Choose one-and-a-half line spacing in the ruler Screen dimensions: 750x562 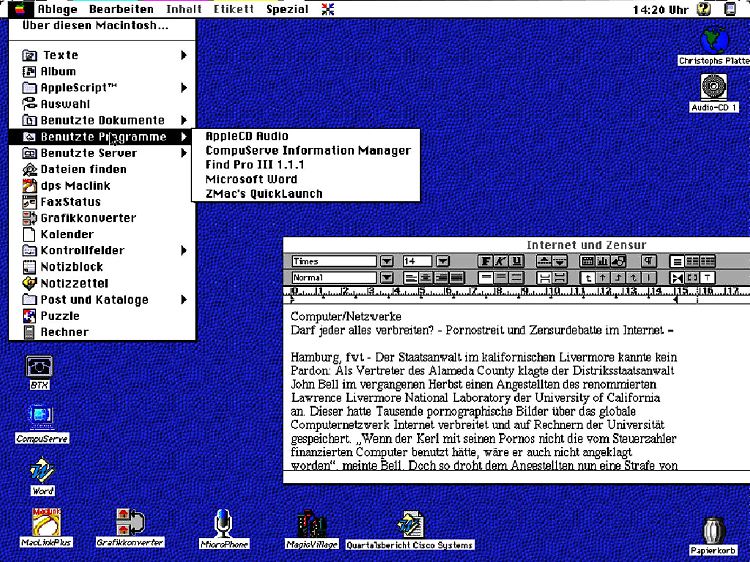501,277
